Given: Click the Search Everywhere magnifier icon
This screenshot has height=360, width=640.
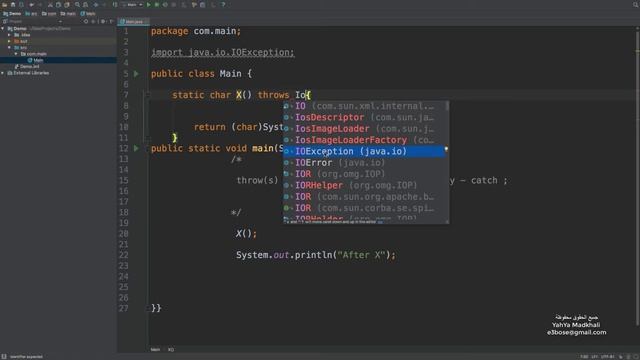Looking at the screenshot, I should pos(636,4).
